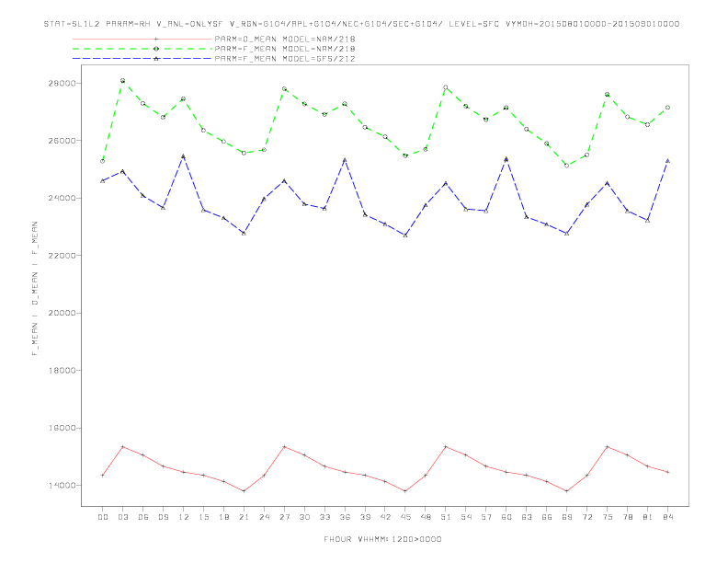Click the blue GFS triangle marker at hour 84

[x=667, y=161]
